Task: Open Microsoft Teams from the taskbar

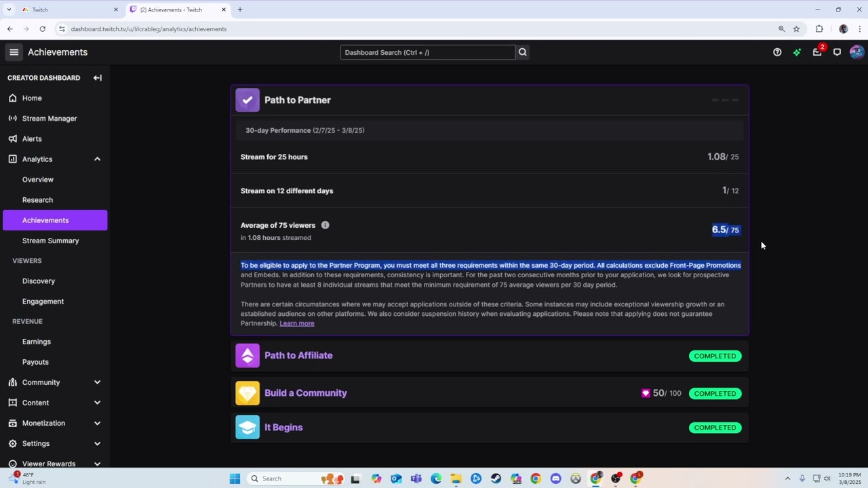Action: pos(416,479)
